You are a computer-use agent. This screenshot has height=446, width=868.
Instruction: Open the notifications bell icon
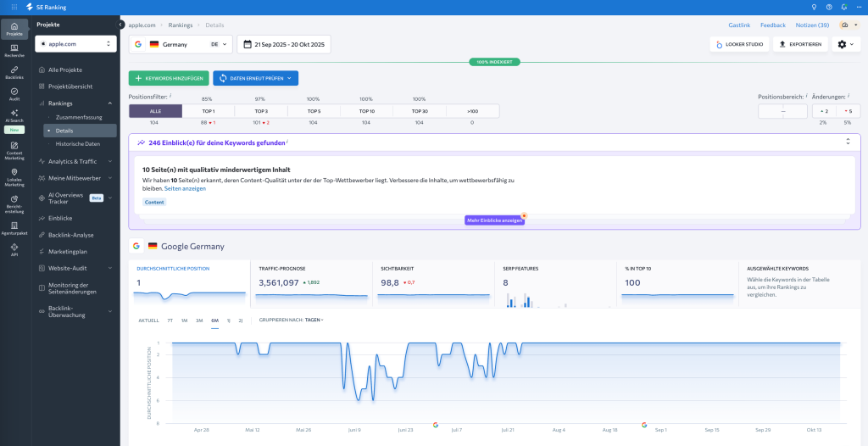click(844, 7)
